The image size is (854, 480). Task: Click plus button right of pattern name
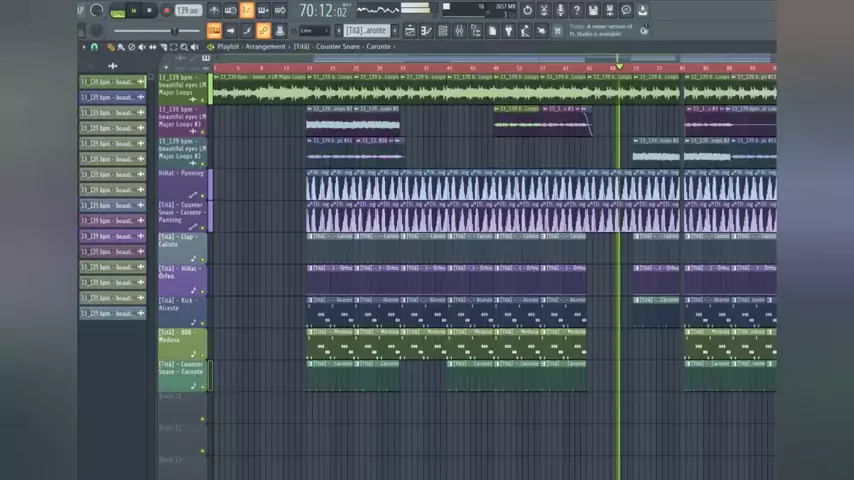pyautogui.click(x=395, y=31)
